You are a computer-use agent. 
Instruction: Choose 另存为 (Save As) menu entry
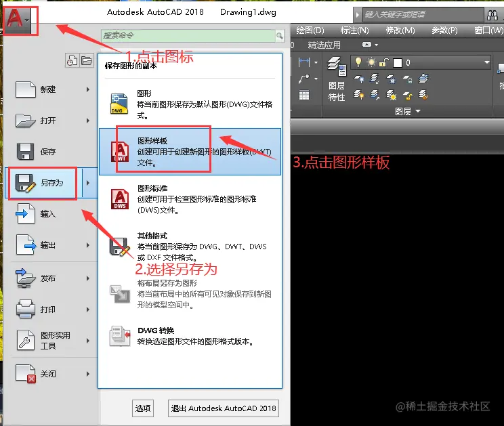(x=43, y=183)
